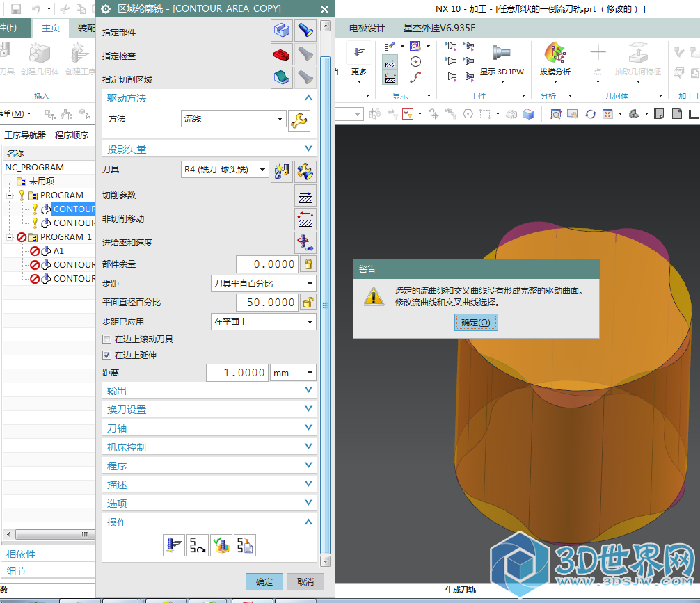Open Non-Cutting Moves (非切削移动) icon

[305, 219]
